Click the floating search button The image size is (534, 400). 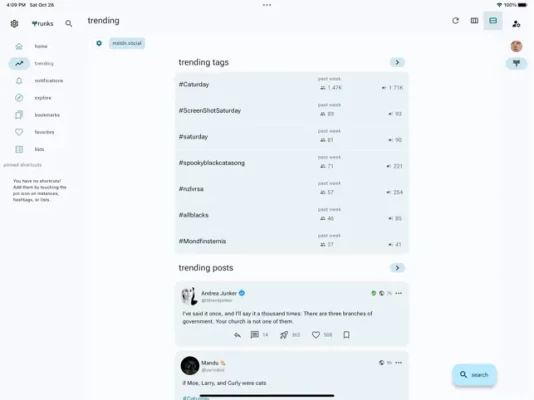click(474, 375)
